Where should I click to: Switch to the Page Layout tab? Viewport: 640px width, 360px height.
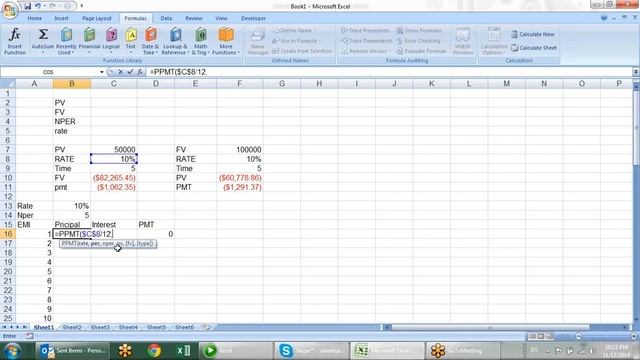97,18
